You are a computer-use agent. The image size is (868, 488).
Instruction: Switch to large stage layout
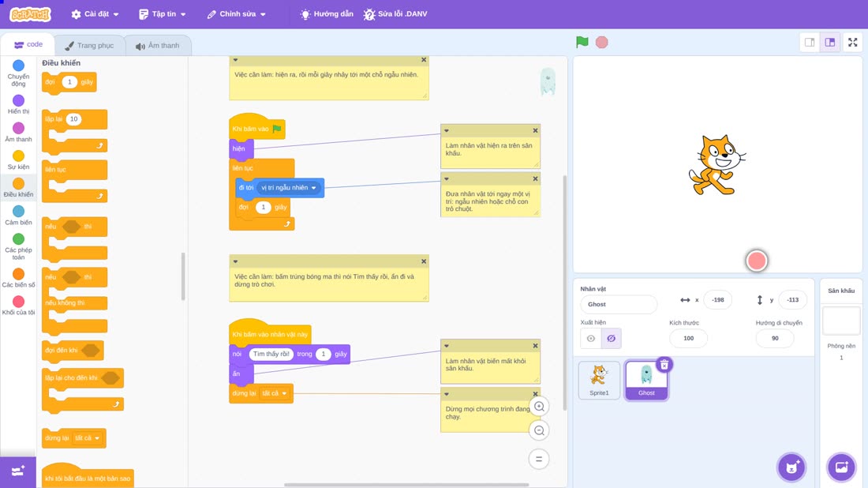click(x=830, y=42)
